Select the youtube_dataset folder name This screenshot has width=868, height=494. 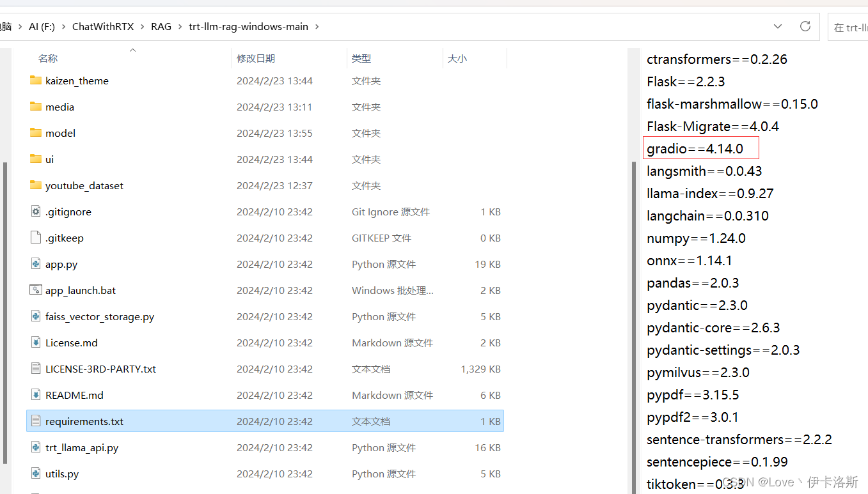click(x=84, y=185)
